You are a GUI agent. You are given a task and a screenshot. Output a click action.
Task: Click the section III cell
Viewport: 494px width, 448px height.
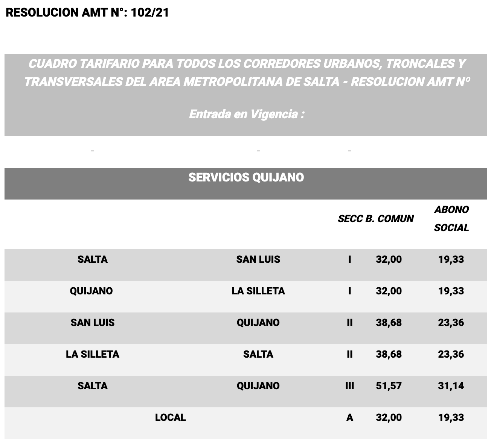coord(349,386)
